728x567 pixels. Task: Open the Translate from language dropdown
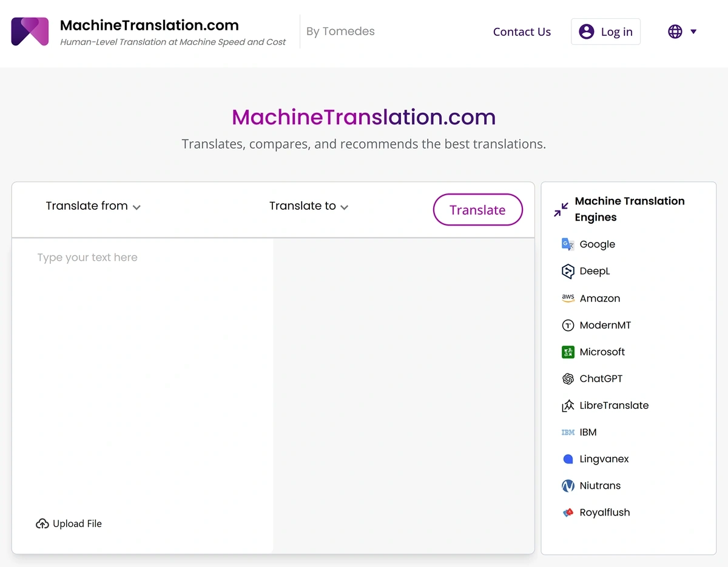93,206
